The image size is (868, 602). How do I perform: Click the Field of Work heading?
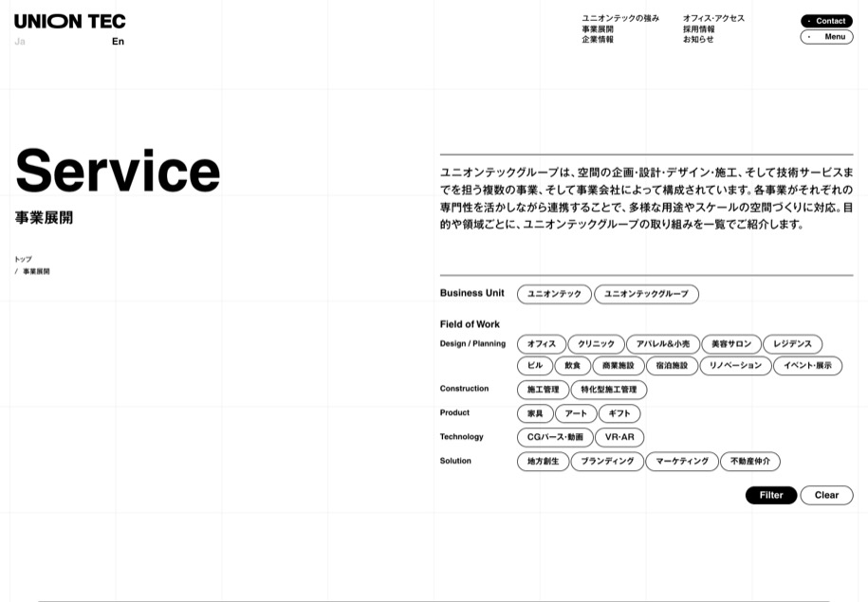470,324
